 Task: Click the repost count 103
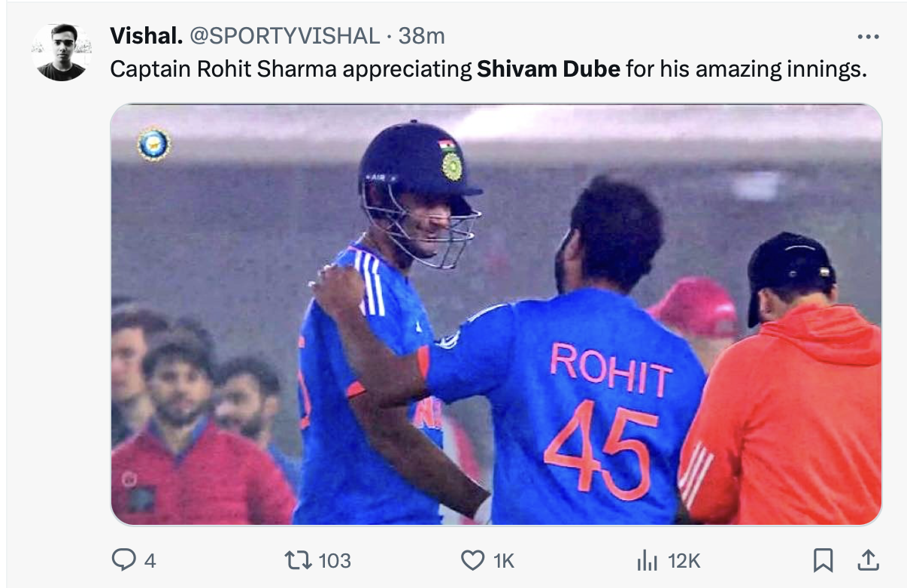[x=334, y=560]
